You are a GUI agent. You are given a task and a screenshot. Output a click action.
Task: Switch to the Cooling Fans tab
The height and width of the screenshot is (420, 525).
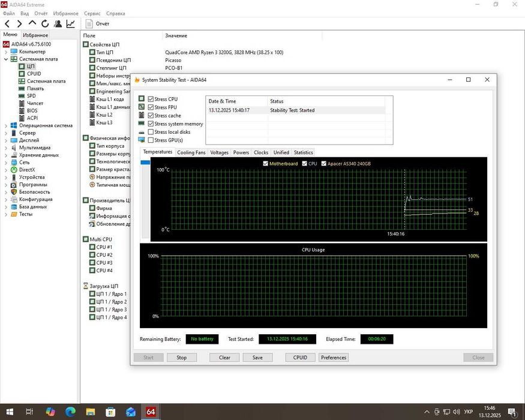[x=191, y=152]
